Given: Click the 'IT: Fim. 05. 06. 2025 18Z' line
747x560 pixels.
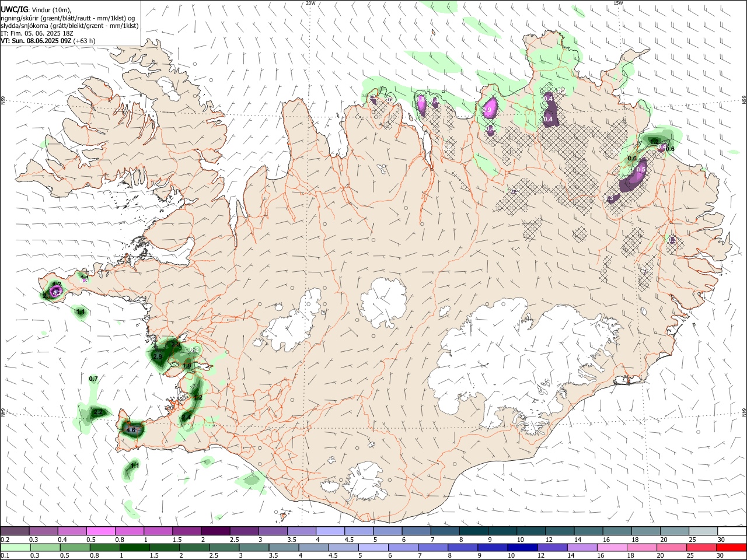Looking at the screenshot, I should [x=37, y=33].
